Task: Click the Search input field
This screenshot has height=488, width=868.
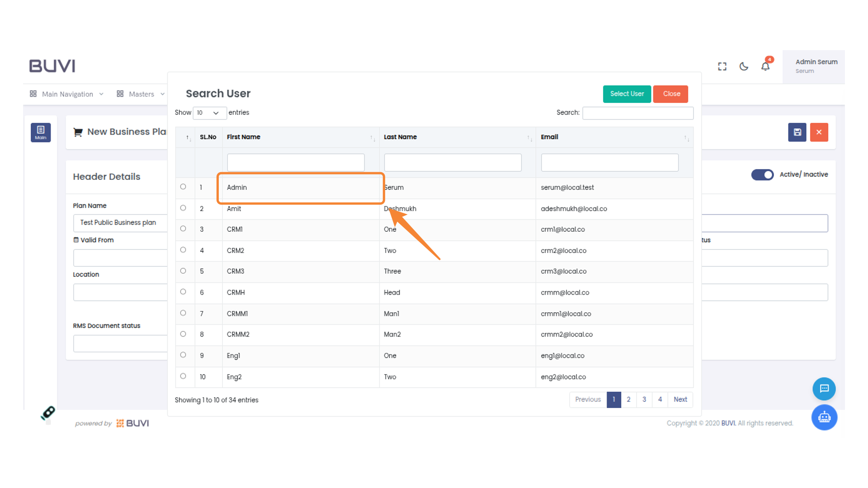Action: click(x=637, y=113)
